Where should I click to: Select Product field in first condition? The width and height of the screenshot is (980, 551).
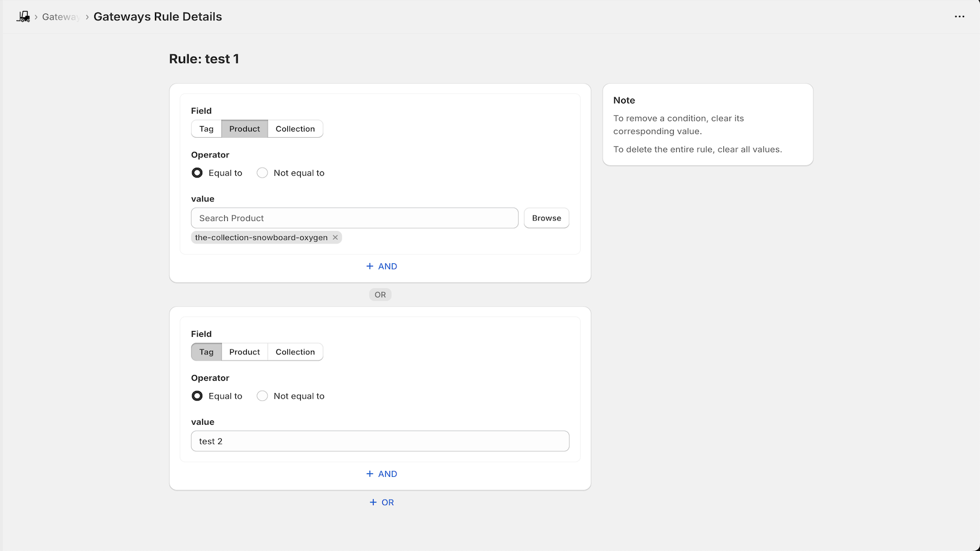point(244,129)
